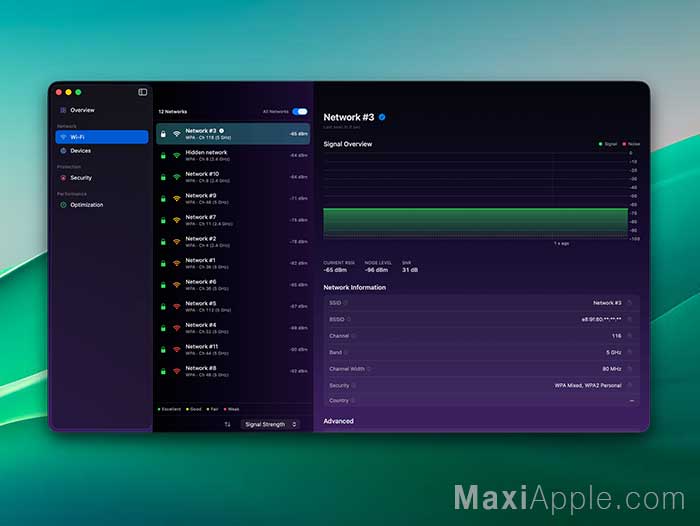Click the yellow signal icon of Network #9
The width and height of the screenshot is (700, 526).
(177, 199)
